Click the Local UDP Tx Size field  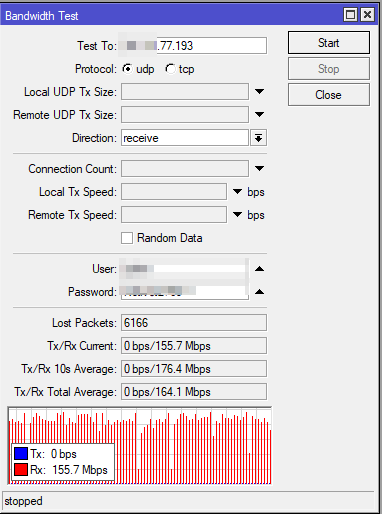185,91
